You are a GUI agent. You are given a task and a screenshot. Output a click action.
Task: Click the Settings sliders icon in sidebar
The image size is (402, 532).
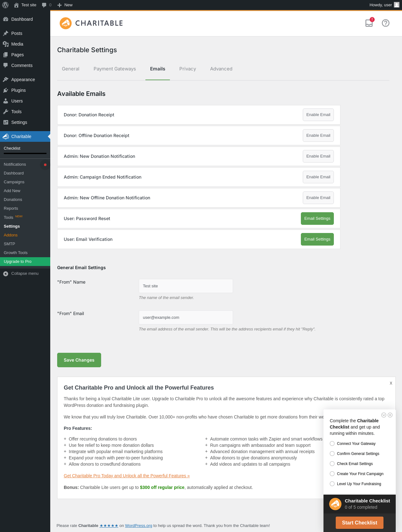click(x=6, y=122)
